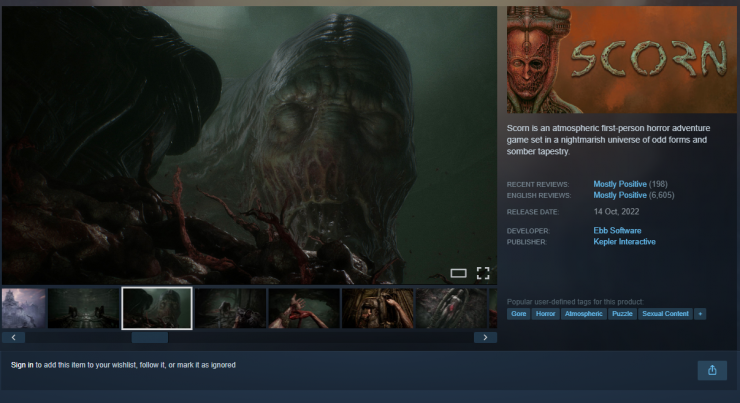
Task: View English reviews Mostly Positive link
Action: [x=620, y=195]
